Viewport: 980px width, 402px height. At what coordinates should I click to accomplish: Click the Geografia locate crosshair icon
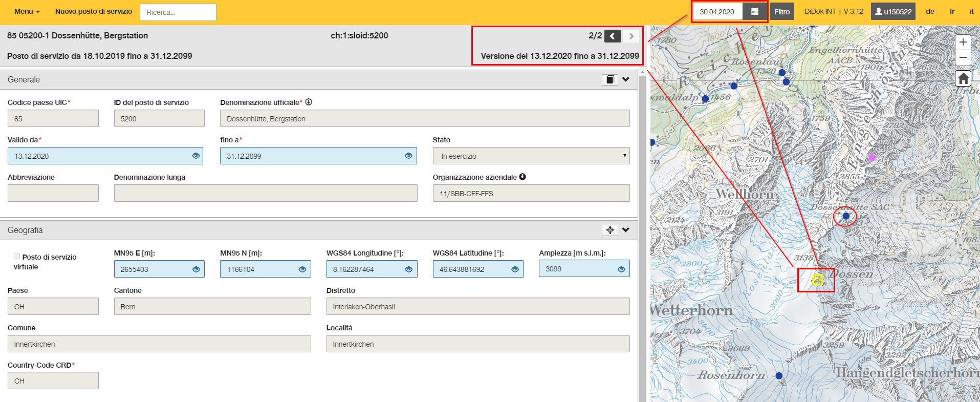(610, 230)
